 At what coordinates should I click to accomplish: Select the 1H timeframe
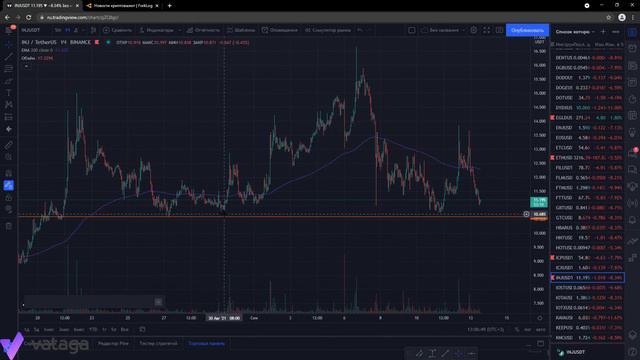pyautogui.click(x=67, y=30)
